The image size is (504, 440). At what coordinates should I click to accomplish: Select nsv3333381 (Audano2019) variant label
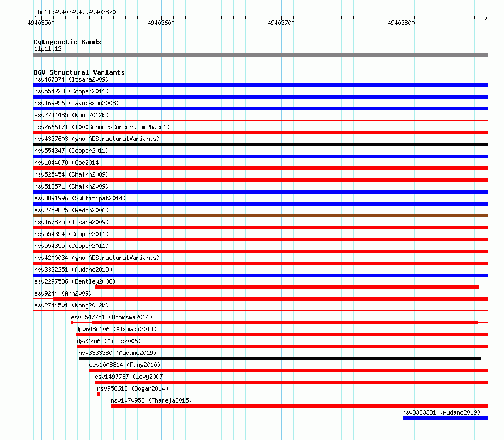click(x=441, y=412)
